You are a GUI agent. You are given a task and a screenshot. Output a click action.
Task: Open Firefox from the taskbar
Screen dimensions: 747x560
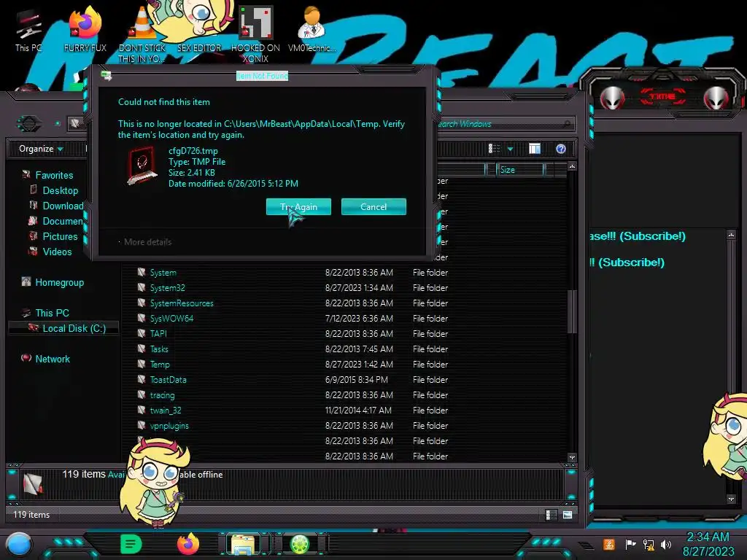[x=188, y=543]
